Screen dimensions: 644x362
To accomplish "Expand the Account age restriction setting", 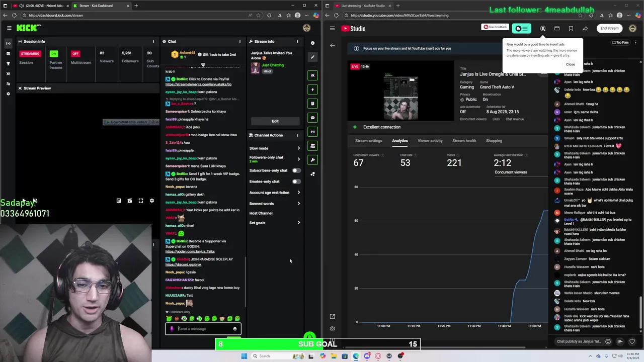I will [275, 193].
